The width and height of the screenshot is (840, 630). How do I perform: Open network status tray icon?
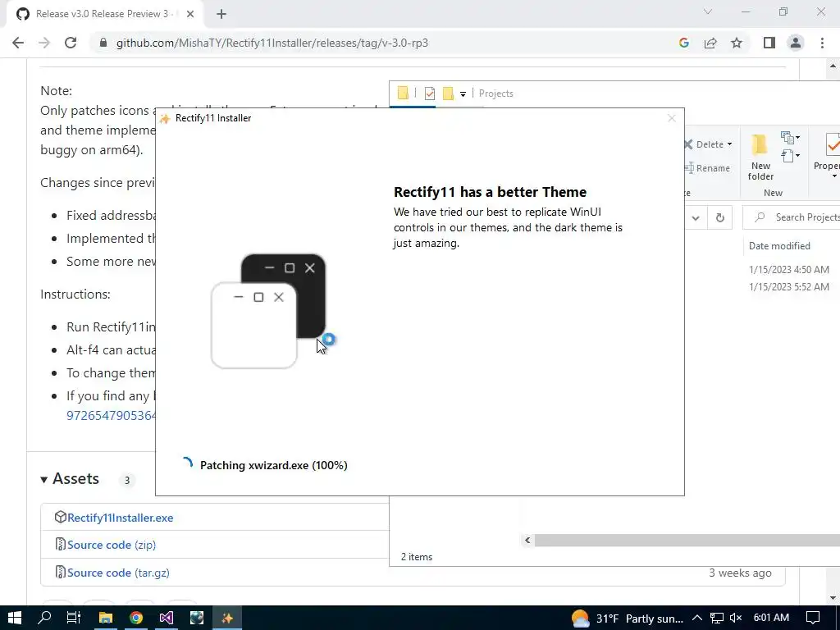(x=717, y=619)
